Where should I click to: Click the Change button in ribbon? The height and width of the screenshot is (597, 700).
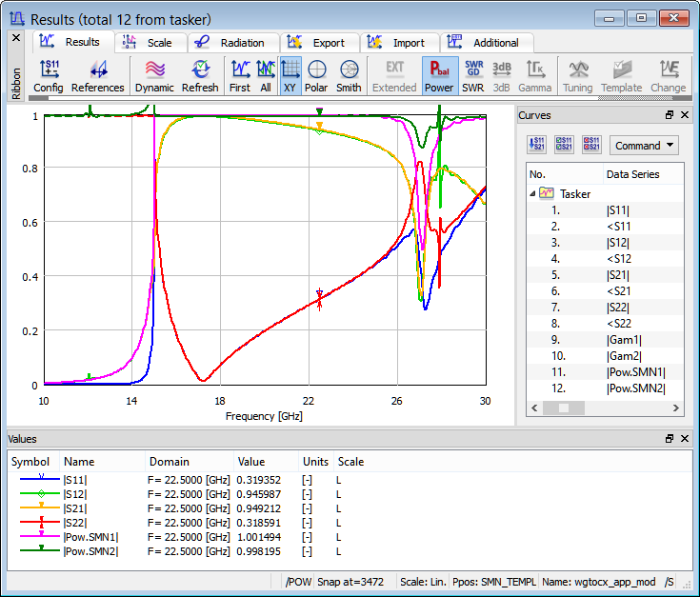click(668, 76)
